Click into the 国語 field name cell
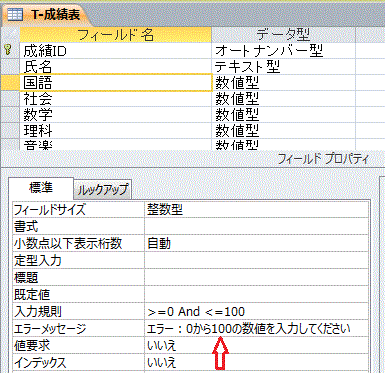Image resolution: width=385 pixels, height=373 pixels. [x=115, y=83]
